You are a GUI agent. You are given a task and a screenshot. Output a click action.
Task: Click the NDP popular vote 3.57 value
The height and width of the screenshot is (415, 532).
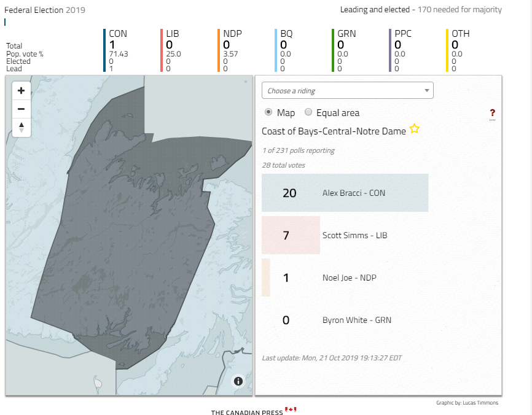230,54
